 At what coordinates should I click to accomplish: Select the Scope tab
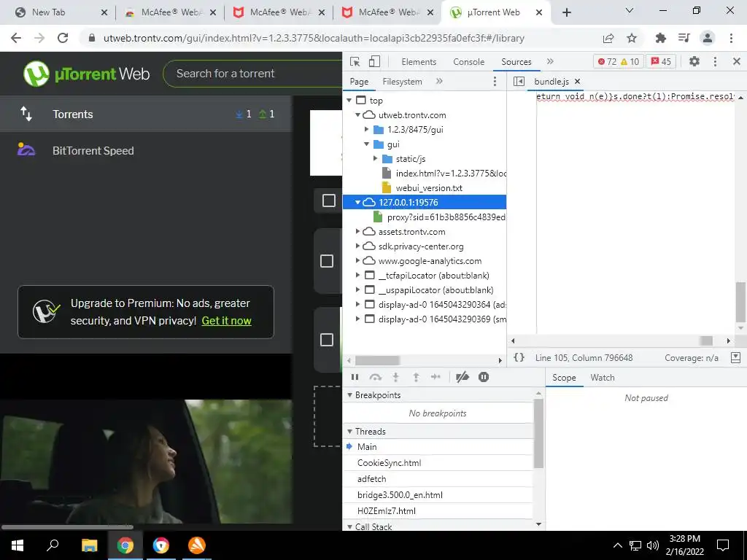tap(564, 378)
